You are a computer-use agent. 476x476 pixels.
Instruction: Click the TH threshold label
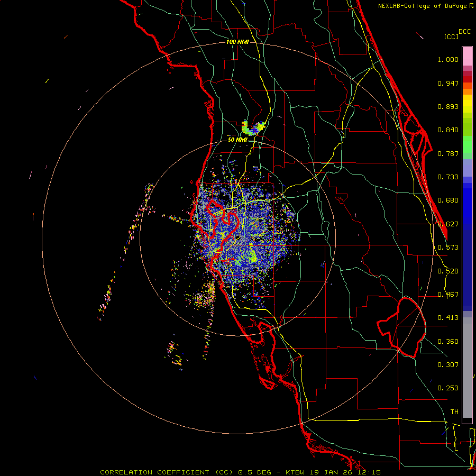pyautogui.click(x=454, y=412)
